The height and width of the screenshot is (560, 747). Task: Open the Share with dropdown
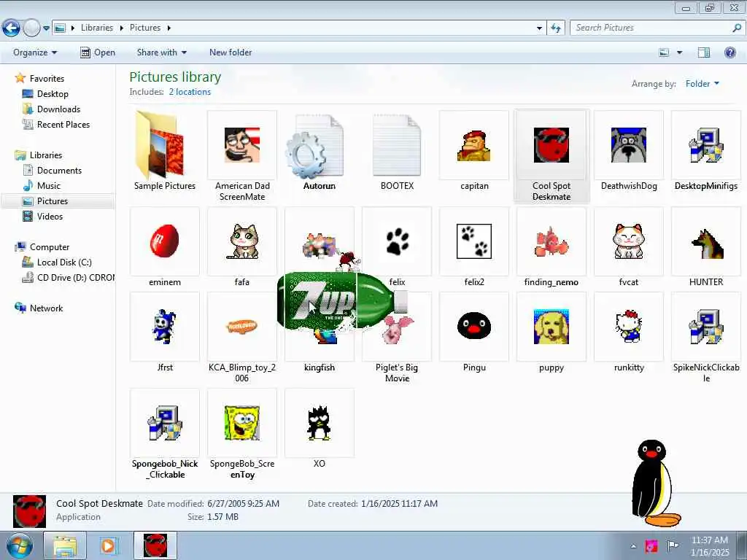point(161,52)
